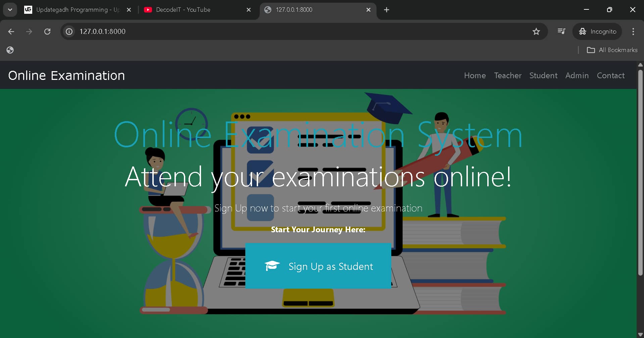Click the graduation cap icon on signup button
This screenshot has width=644, height=338.
tap(272, 265)
